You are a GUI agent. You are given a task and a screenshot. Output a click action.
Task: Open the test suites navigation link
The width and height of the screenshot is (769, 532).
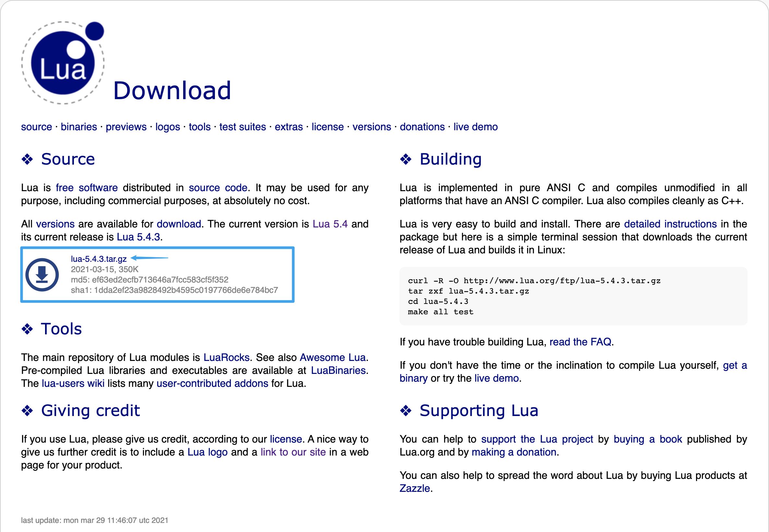(x=243, y=127)
